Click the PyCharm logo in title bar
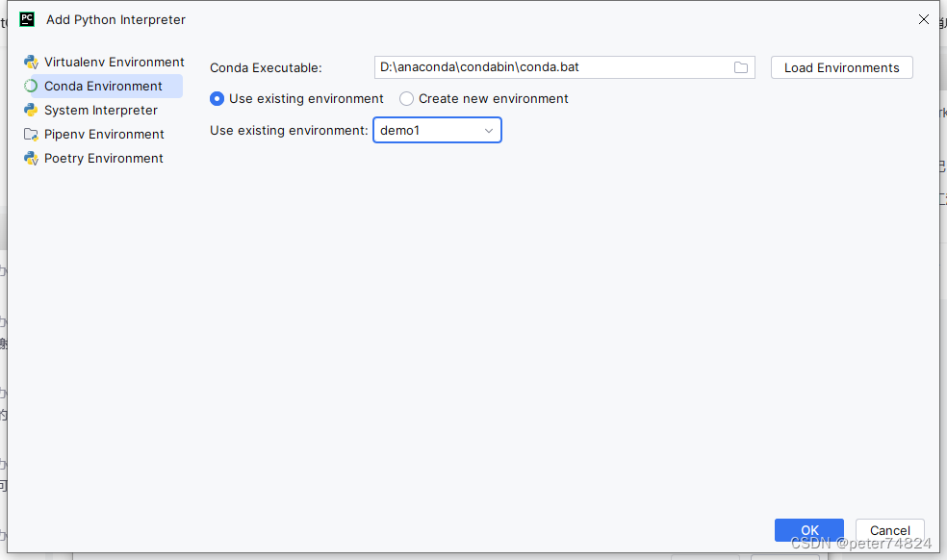 pos(27,19)
